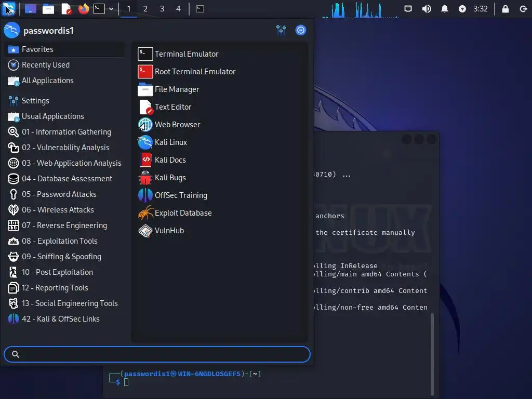Click the show desktop panel icon

click(x=31, y=9)
